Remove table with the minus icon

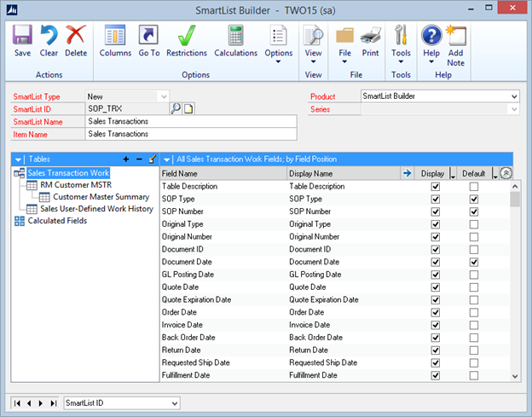[x=139, y=159]
